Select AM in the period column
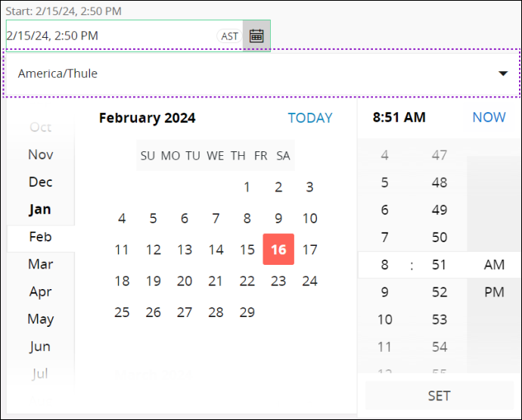This screenshot has width=522, height=420. (494, 265)
